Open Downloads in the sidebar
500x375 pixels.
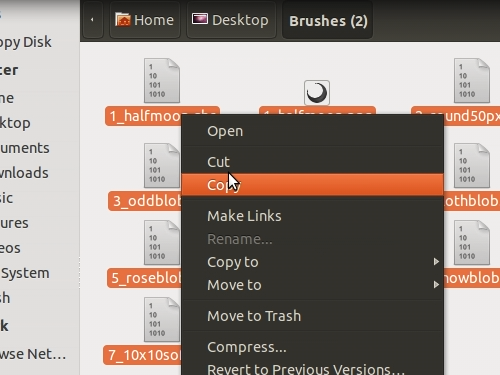pyautogui.click(x=24, y=173)
